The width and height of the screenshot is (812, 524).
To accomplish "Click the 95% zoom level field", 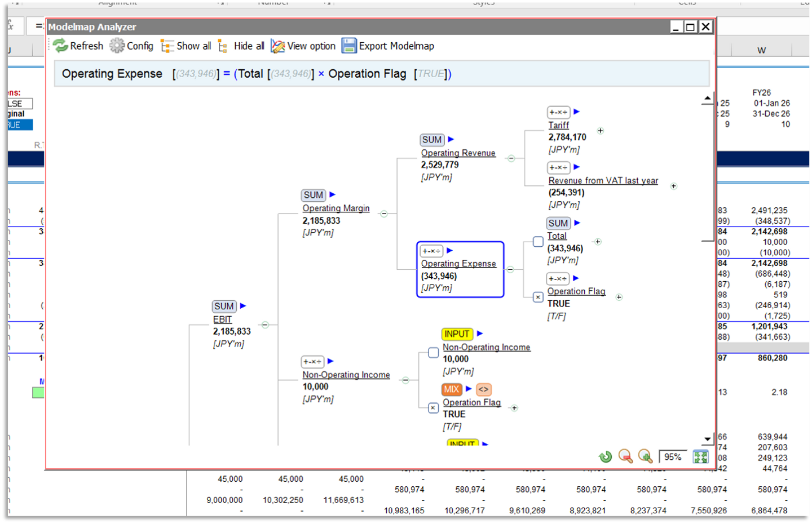I will tap(672, 457).
